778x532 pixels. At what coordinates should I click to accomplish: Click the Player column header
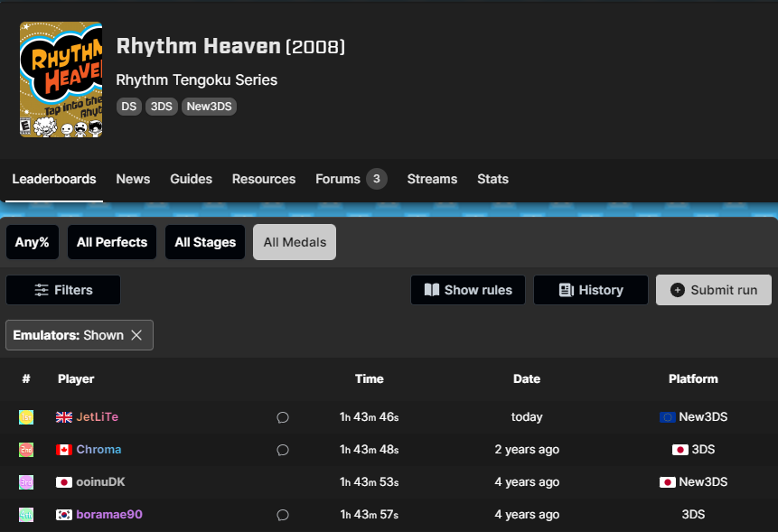76,378
